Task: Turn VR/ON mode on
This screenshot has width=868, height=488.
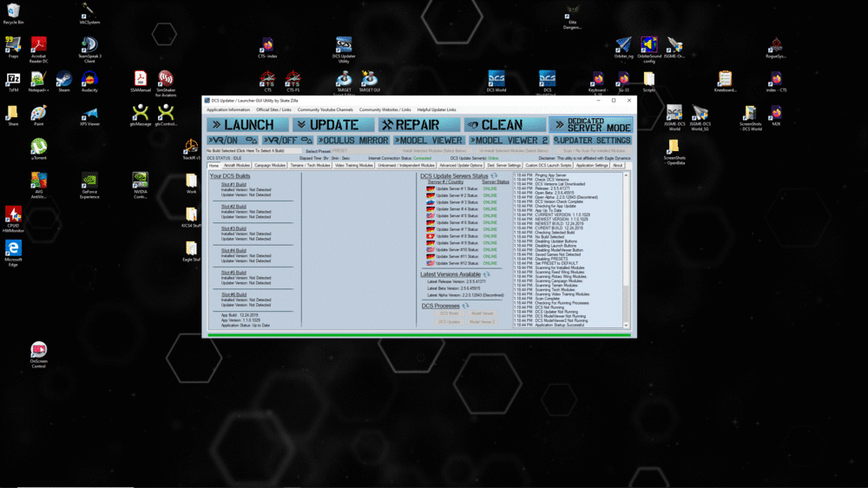Action: click(233, 141)
